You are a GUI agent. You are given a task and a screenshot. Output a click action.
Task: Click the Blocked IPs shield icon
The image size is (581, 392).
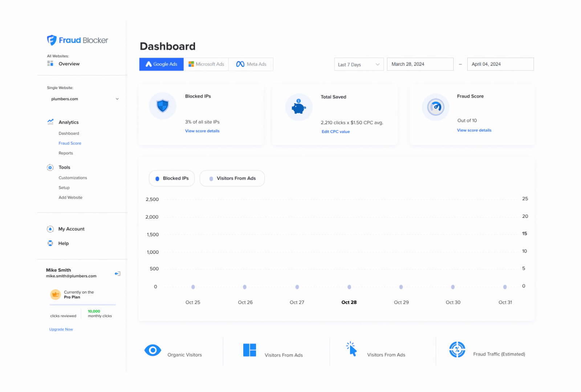(163, 106)
